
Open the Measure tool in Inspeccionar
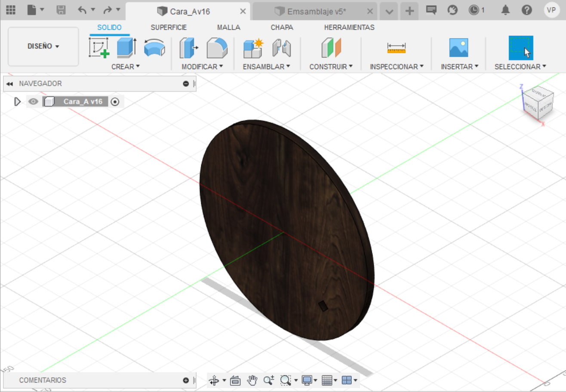396,47
